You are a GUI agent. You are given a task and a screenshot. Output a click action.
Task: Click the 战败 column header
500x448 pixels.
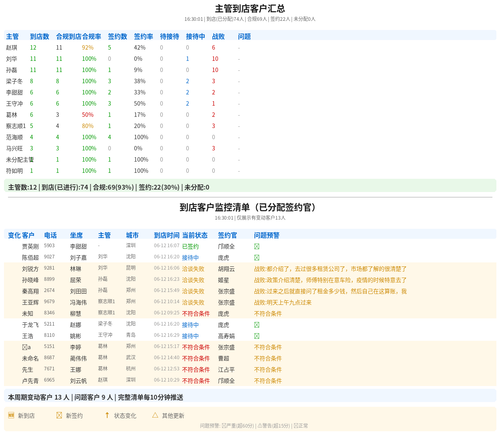point(218,36)
